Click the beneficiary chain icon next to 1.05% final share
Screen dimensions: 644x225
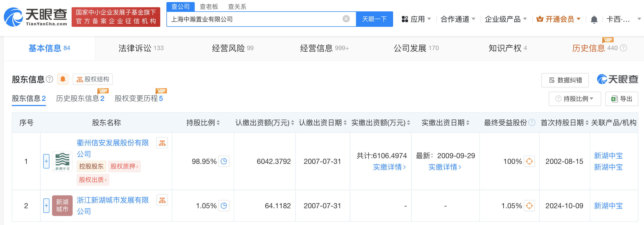point(529,206)
